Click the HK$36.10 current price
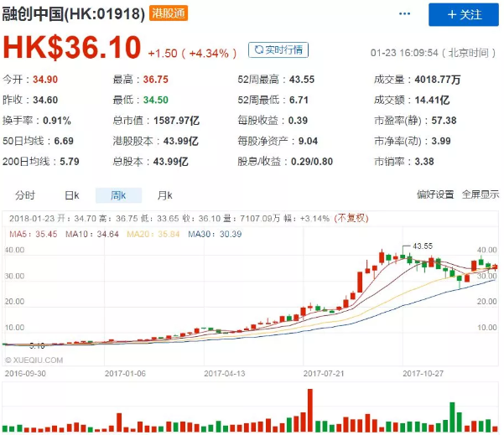 (x=72, y=48)
